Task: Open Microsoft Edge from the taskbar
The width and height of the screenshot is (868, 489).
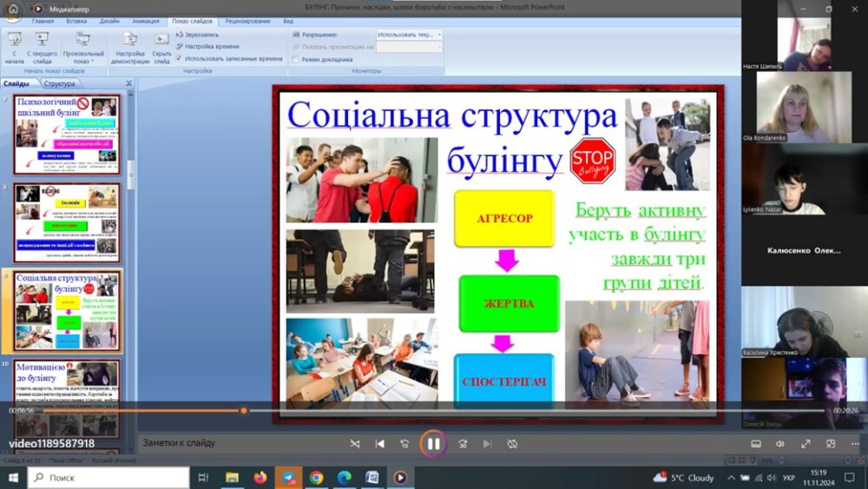Action: coord(345,478)
